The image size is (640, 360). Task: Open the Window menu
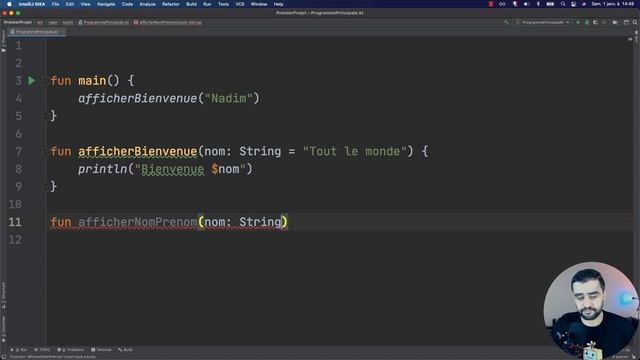pos(259,4)
